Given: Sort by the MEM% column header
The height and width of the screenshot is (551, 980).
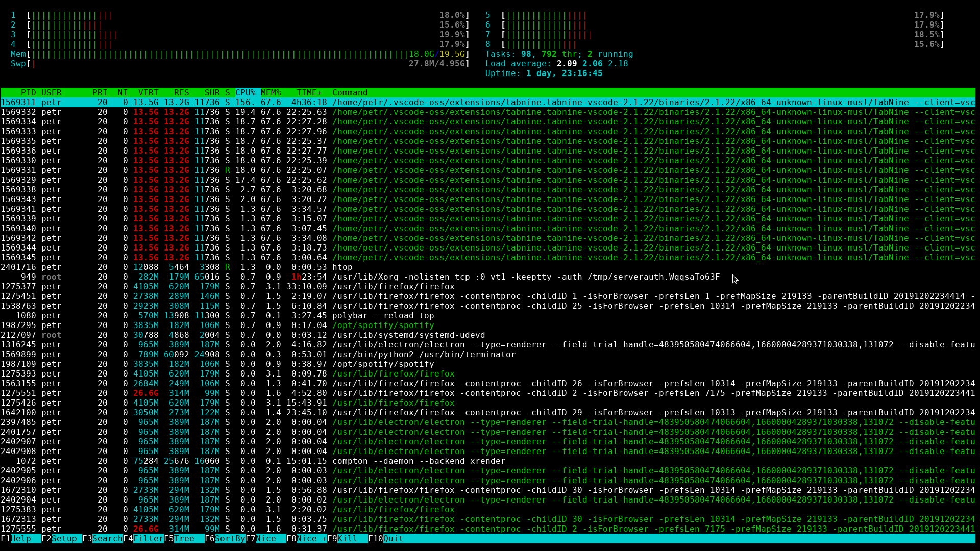Looking at the screenshot, I should 271,93.
